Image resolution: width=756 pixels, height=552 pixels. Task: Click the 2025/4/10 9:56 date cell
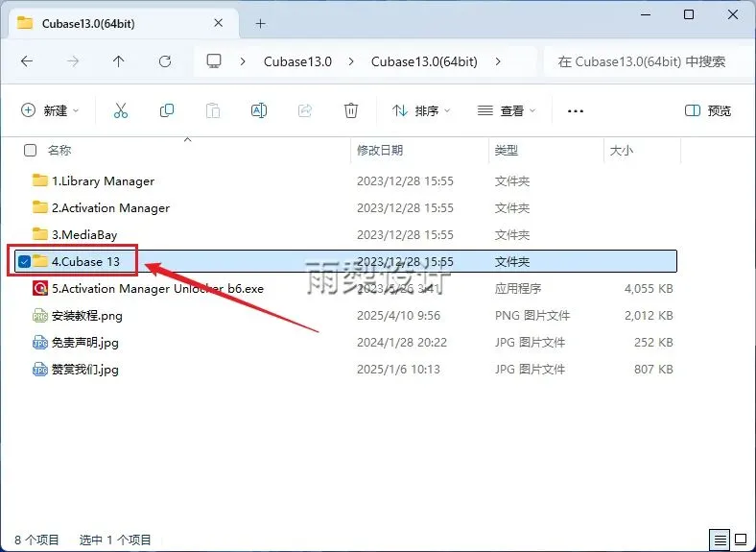tap(399, 316)
